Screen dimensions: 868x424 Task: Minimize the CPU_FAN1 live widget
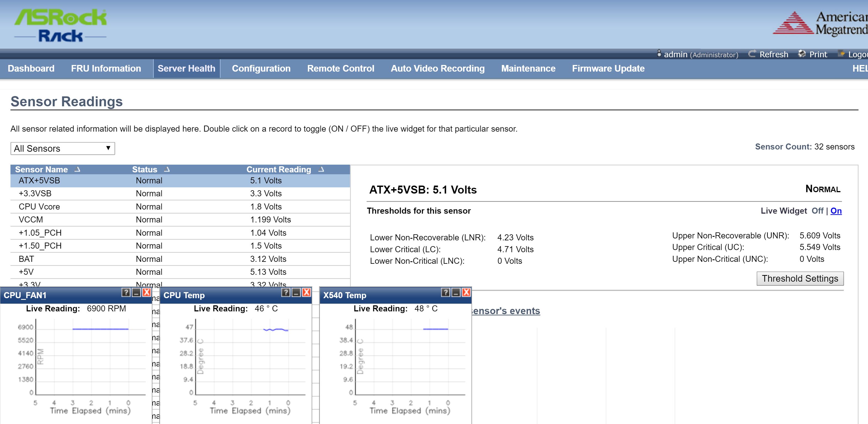coord(136,292)
